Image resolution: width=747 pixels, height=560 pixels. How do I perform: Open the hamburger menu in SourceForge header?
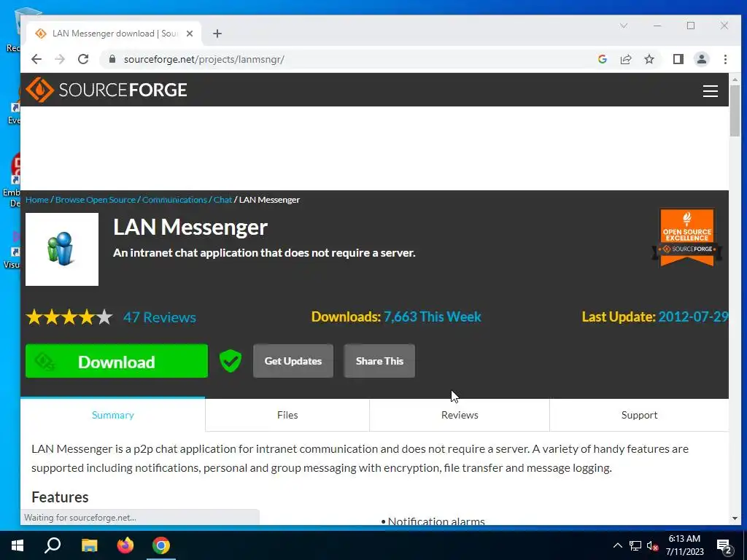pos(710,90)
